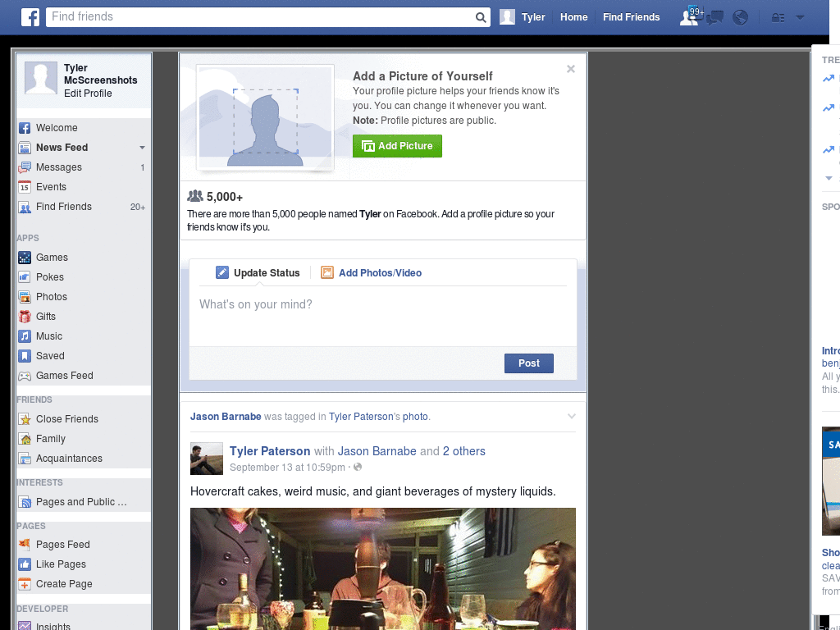Click the Like Pages thumbs-up icon
This screenshot has width=840, height=630.
pos(25,564)
